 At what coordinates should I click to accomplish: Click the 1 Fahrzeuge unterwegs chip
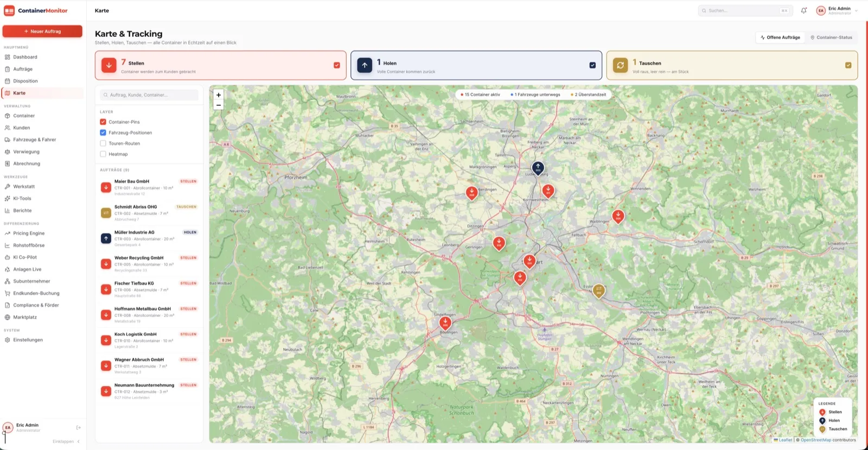pyautogui.click(x=535, y=94)
